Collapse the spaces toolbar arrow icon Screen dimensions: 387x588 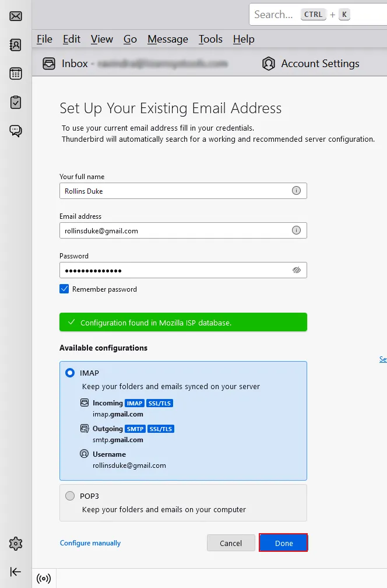16,572
